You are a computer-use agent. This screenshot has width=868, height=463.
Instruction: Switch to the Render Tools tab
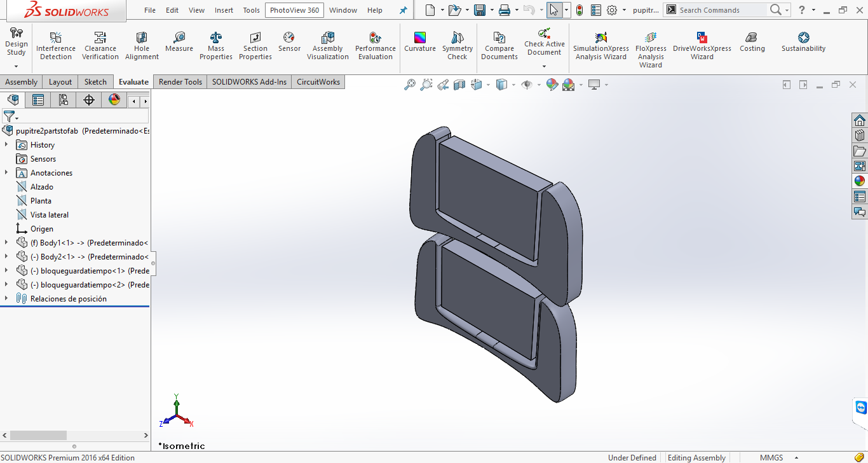180,82
